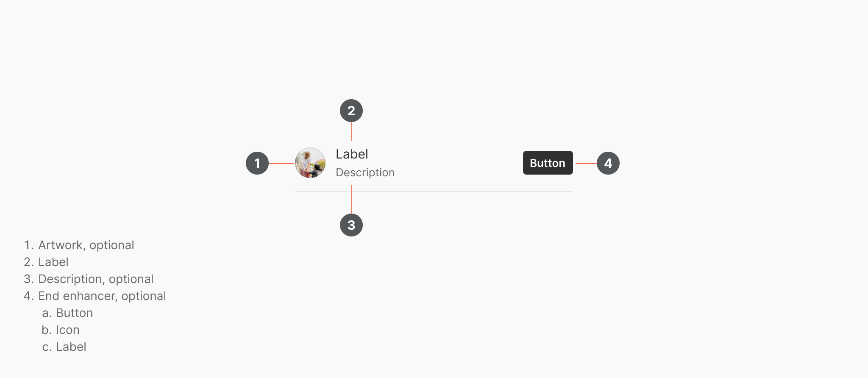Click the red connector line beside marker 4
This screenshot has width=868, height=378.
tap(586, 163)
